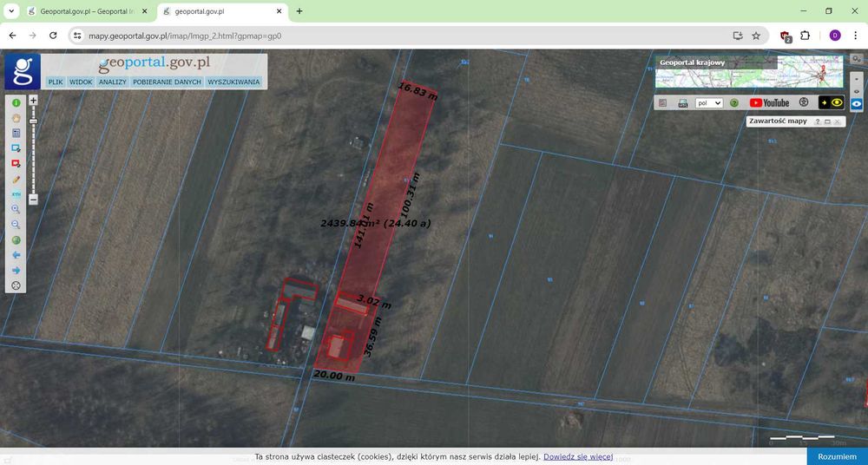Expand the Zawartość mapy panel
This screenshot has height=465, width=868.
coord(827,121)
